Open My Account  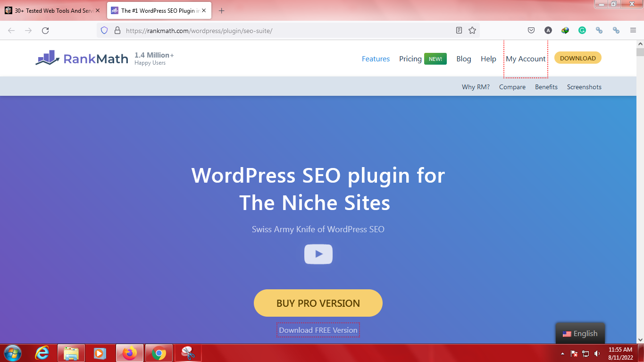526,59
